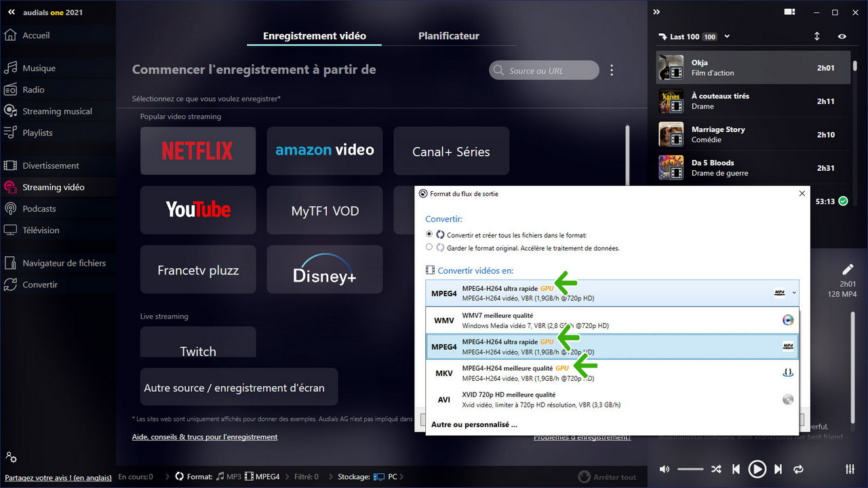
Task: Click the volume slider in the player
Action: [x=690, y=469]
